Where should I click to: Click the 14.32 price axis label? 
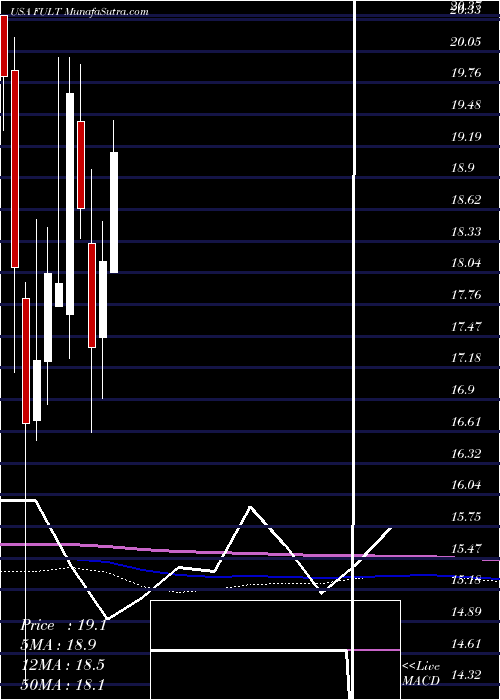click(x=466, y=675)
